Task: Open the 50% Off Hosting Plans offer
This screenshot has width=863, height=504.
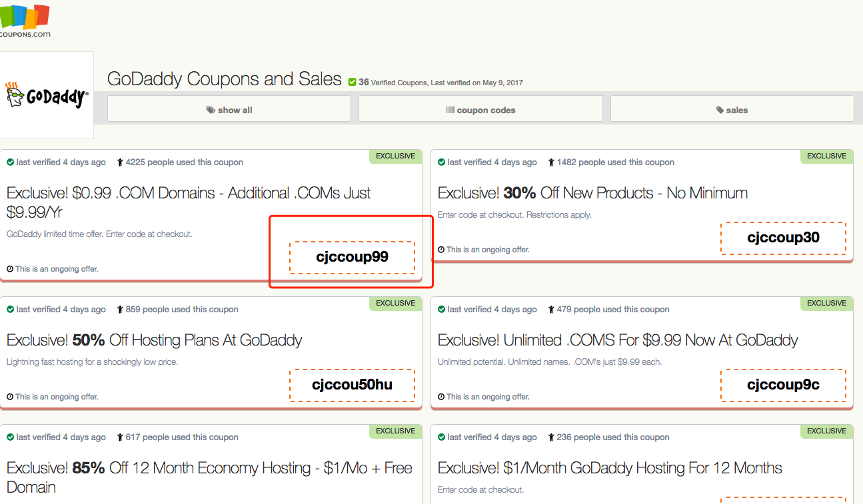Action: [155, 340]
